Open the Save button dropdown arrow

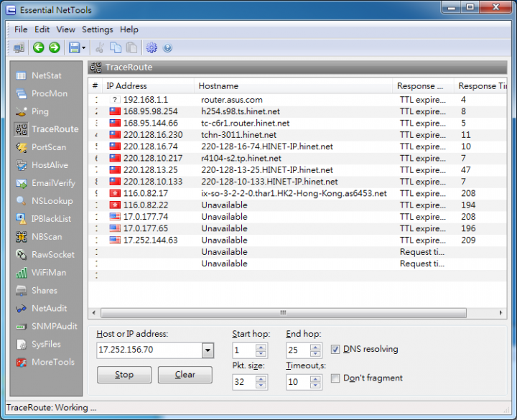click(84, 48)
